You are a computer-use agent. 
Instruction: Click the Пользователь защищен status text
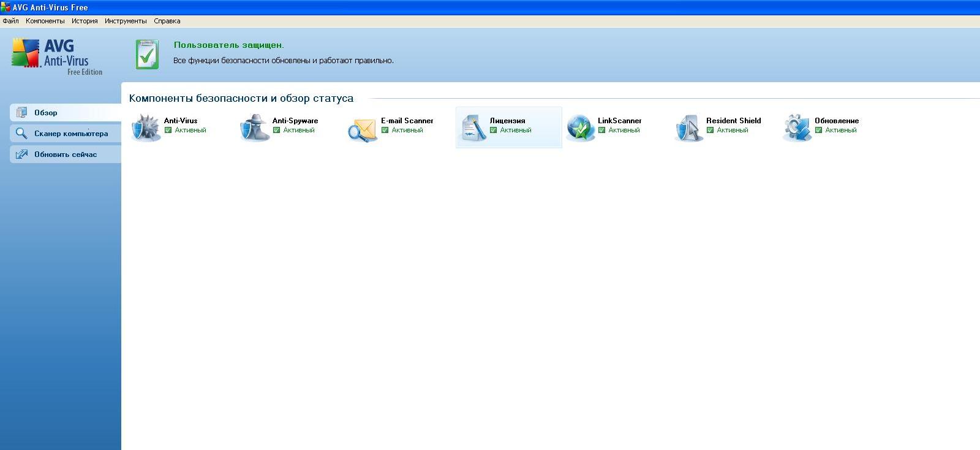229,45
